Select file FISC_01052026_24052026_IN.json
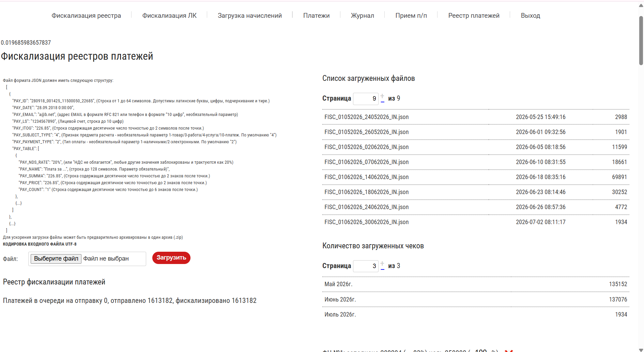The height and width of the screenshot is (352, 644). pos(367,117)
